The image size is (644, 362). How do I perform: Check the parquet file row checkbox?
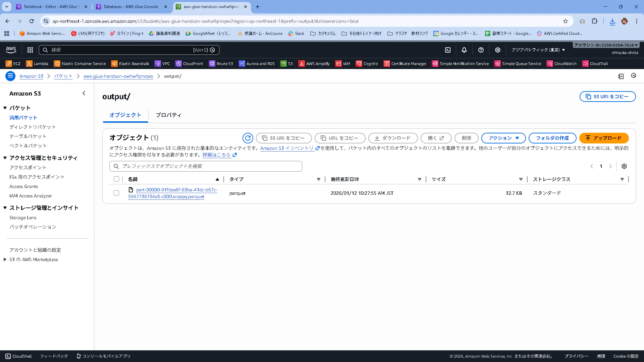(x=116, y=193)
